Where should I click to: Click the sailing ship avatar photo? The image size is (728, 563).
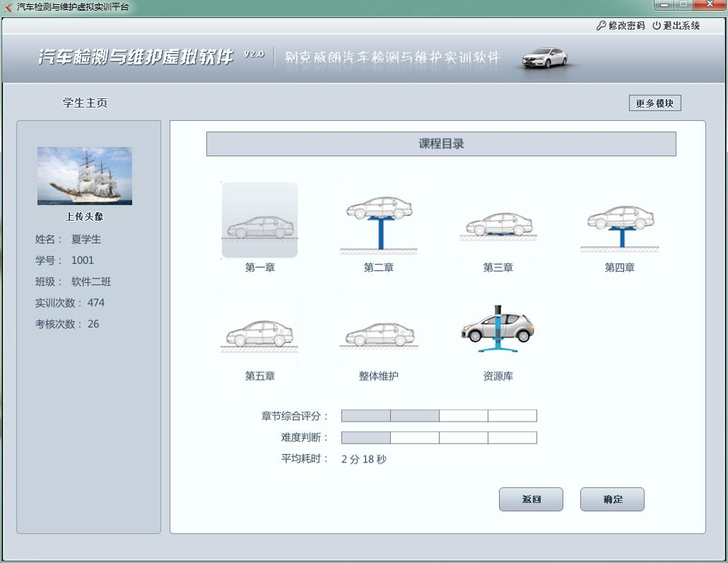[85, 175]
